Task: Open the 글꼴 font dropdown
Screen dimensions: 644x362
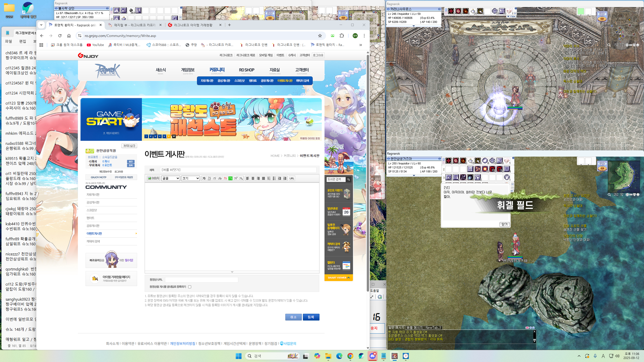Action: tap(171, 178)
